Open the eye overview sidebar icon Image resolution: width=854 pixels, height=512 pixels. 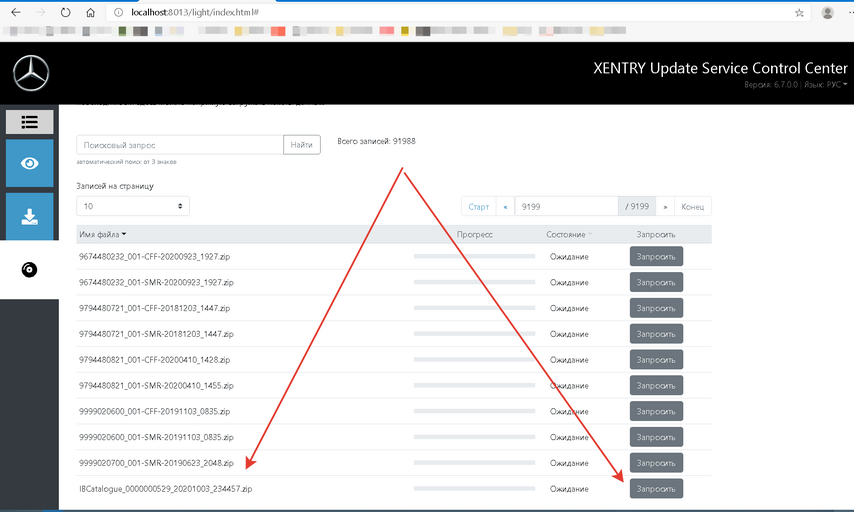click(29, 163)
